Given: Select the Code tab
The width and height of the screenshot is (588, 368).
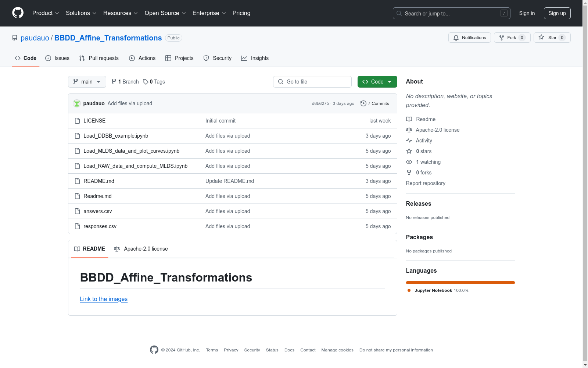Looking at the screenshot, I should pos(26,58).
